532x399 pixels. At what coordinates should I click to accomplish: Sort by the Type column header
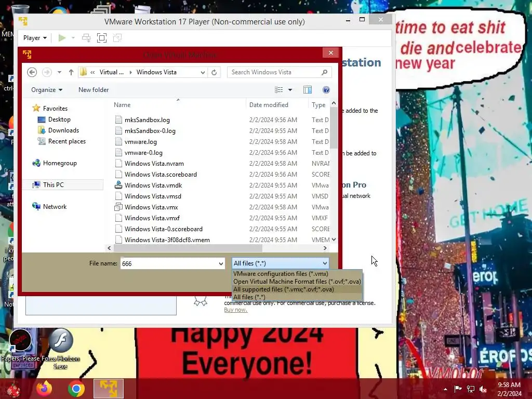pos(319,105)
